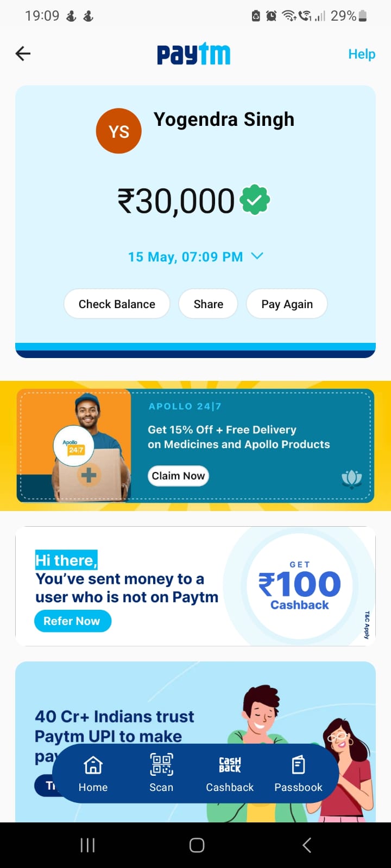Tap the Paytm logo
This screenshot has width=391, height=868.
tap(193, 54)
